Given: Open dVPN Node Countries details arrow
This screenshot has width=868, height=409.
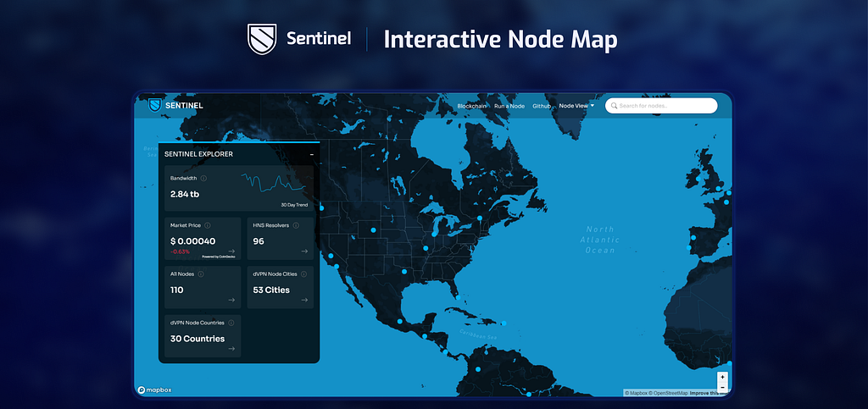Looking at the screenshot, I should (x=231, y=348).
